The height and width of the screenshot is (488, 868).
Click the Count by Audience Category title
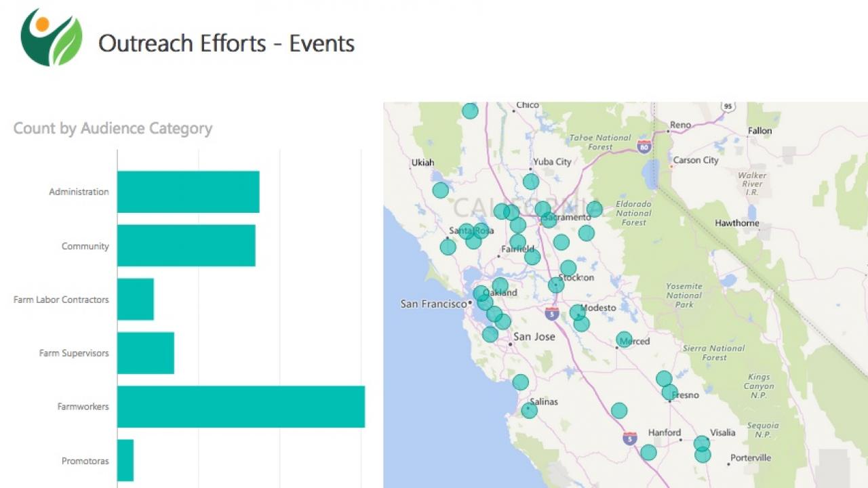tap(113, 128)
